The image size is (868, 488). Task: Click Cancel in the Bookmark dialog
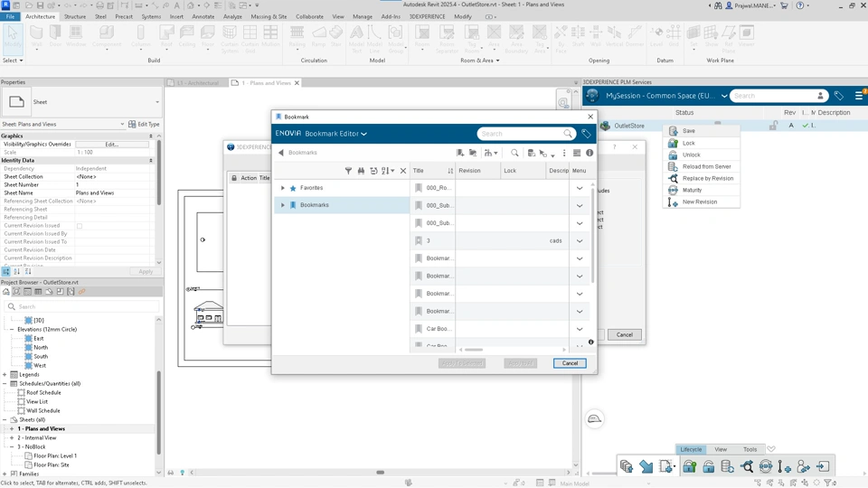tap(570, 363)
